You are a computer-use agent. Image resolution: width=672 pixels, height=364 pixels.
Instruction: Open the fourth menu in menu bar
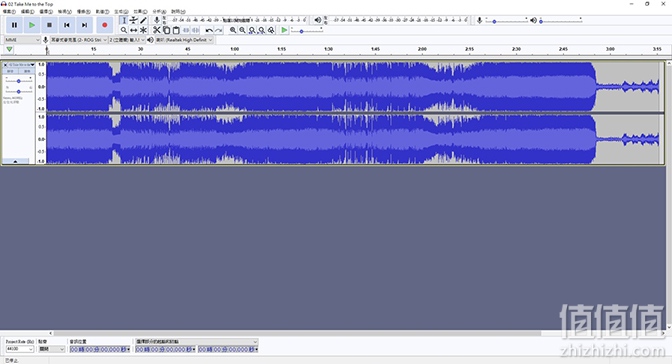(65, 12)
